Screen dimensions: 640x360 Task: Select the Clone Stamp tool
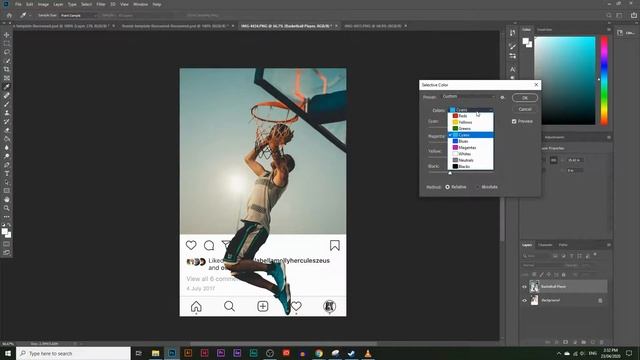7,113
